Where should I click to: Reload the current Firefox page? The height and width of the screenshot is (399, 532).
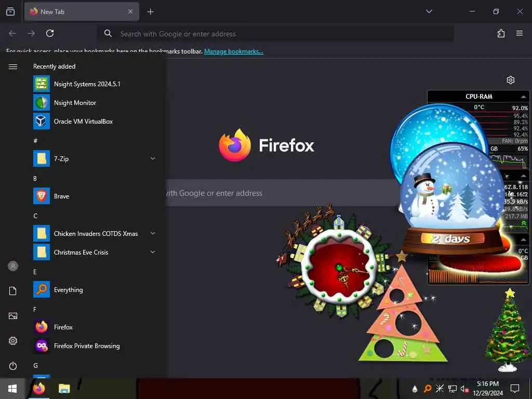pos(50,33)
